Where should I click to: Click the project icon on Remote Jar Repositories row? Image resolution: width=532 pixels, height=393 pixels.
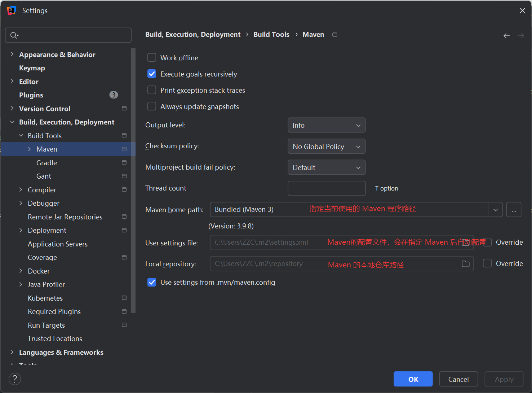click(x=124, y=217)
